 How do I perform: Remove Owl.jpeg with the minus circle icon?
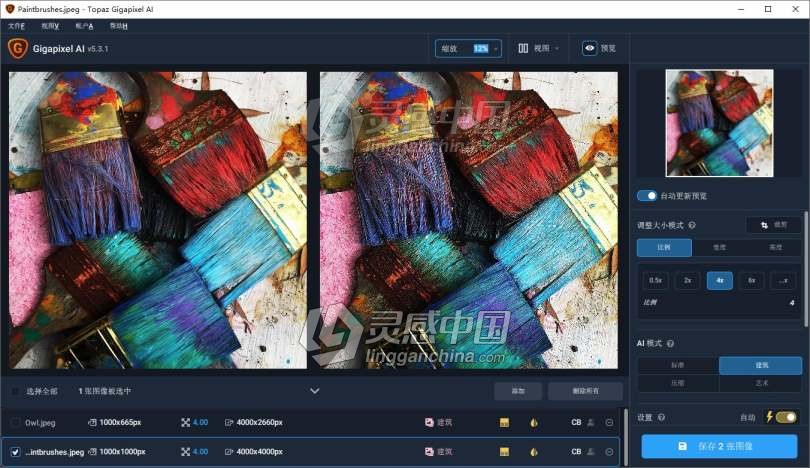(x=609, y=423)
